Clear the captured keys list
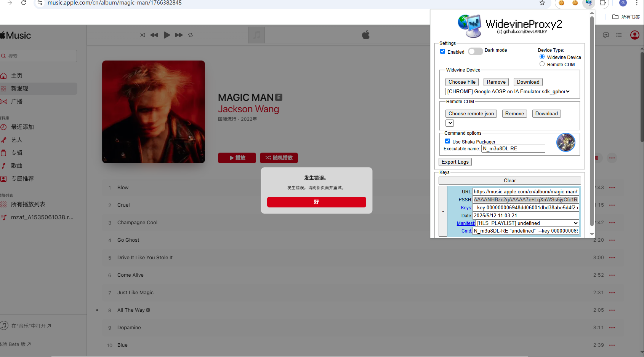Screen dimensions: 644x357 (510, 180)
